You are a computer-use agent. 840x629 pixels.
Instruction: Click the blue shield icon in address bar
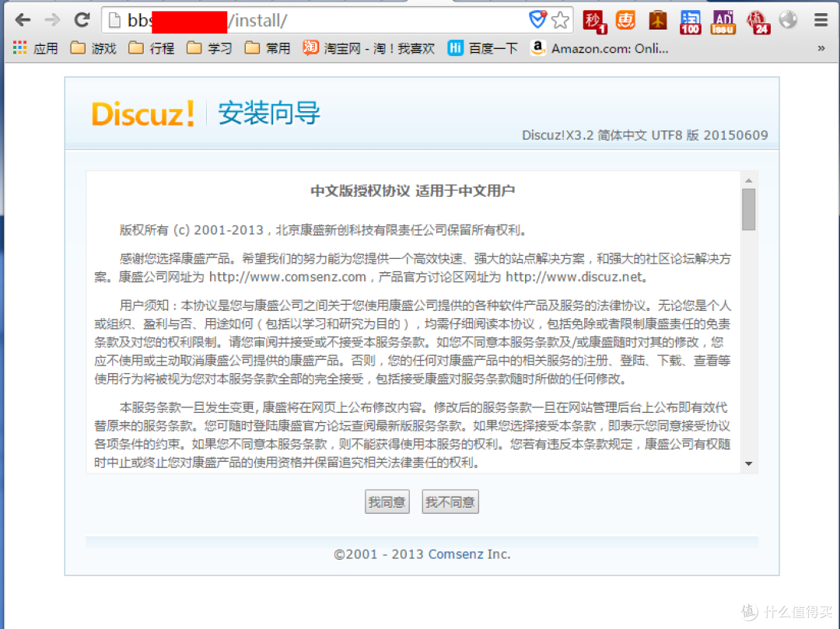point(537,19)
